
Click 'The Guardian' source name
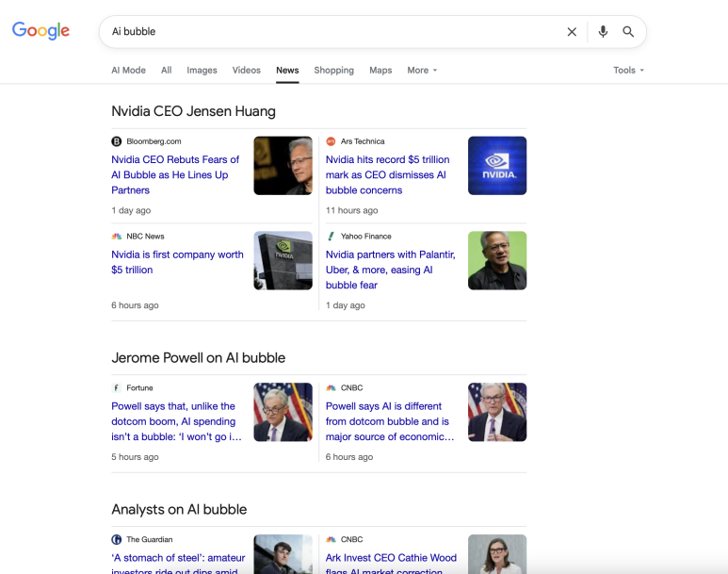coord(149,539)
